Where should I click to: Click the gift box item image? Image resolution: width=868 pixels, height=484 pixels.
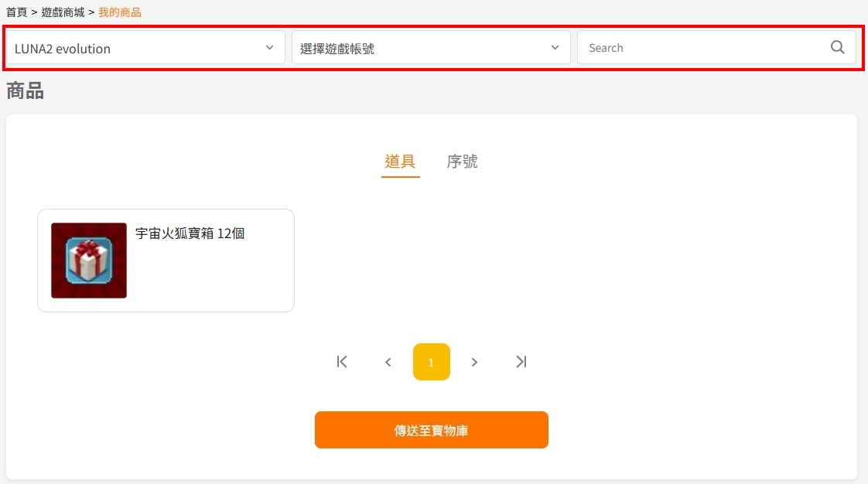click(89, 261)
